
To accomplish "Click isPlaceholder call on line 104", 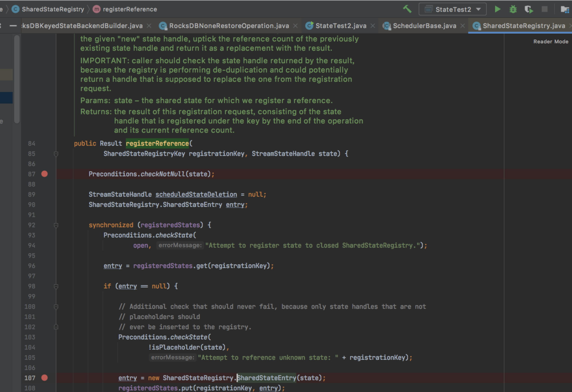I will tap(176, 347).
